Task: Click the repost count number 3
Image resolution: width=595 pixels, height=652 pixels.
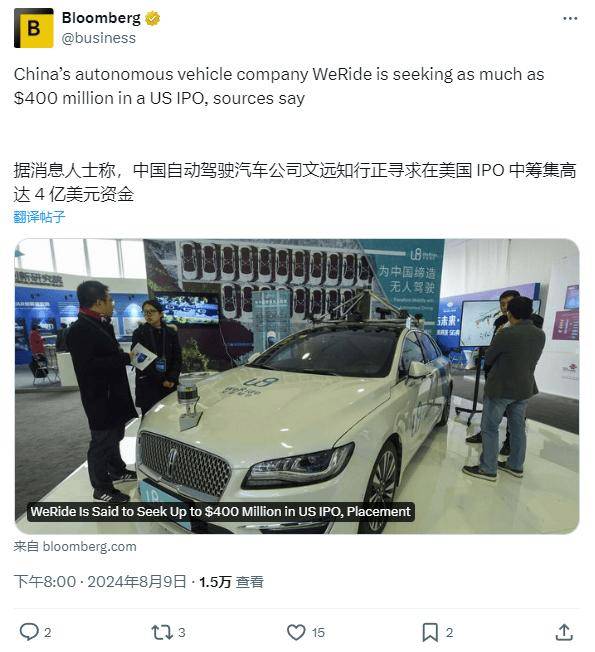Action: [x=181, y=633]
